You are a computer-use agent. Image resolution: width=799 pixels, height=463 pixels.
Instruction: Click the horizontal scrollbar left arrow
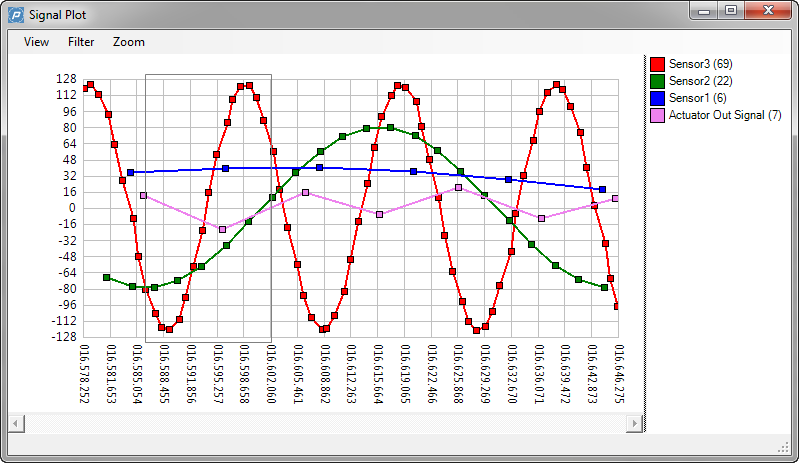click(x=15, y=424)
